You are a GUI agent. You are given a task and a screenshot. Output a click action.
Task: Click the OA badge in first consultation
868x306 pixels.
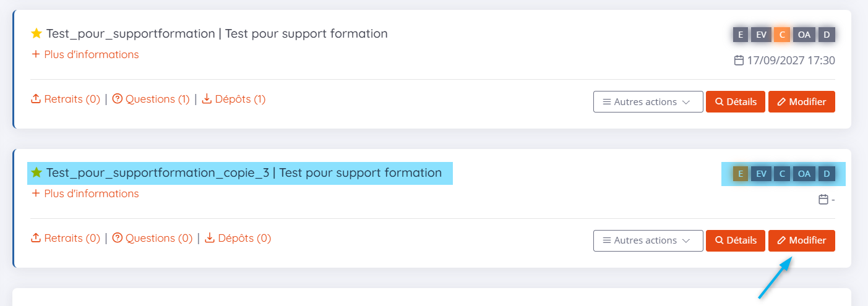(804, 35)
